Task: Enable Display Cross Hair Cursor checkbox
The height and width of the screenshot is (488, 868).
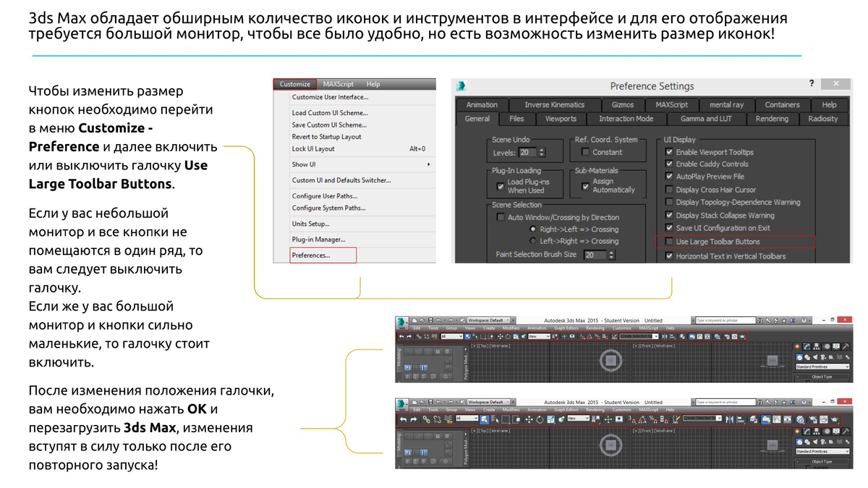Action: 668,190
